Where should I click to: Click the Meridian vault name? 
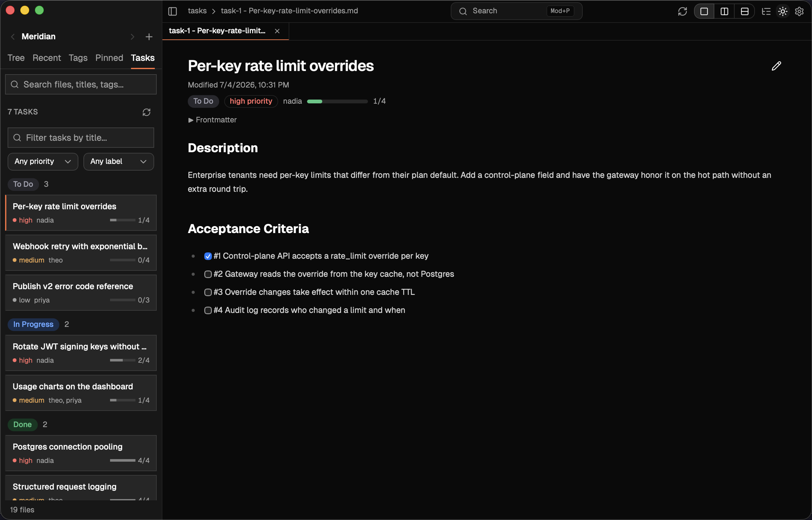point(38,36)
